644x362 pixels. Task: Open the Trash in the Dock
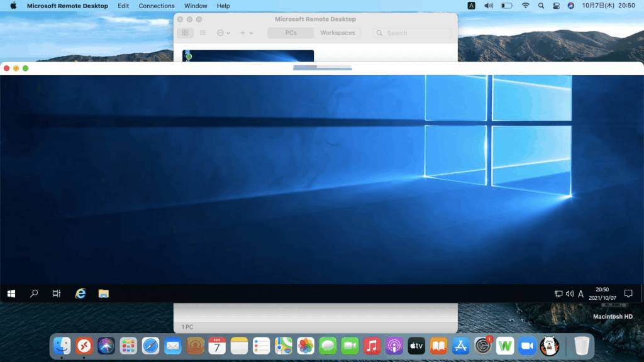pos(582,346)
